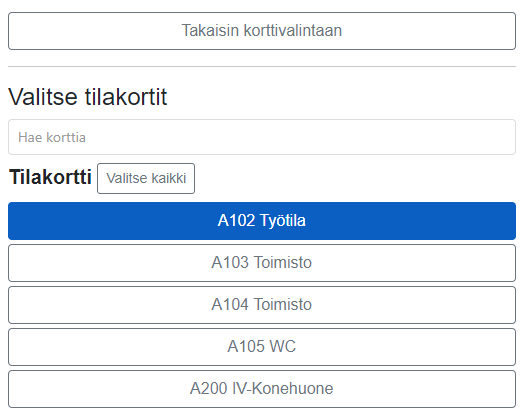
Task: Go back to card selection
Action: click(x=262, y=31)
